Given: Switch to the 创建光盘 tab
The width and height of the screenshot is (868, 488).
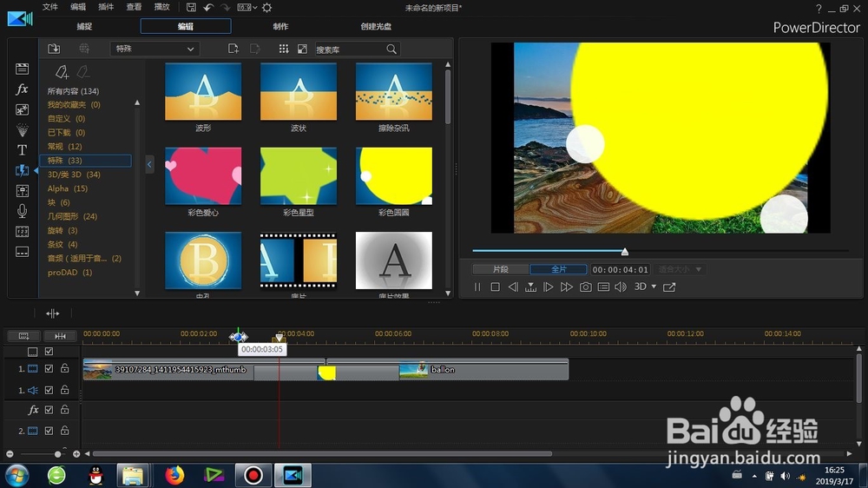Looking at the screenshot, I should point(376,26).
